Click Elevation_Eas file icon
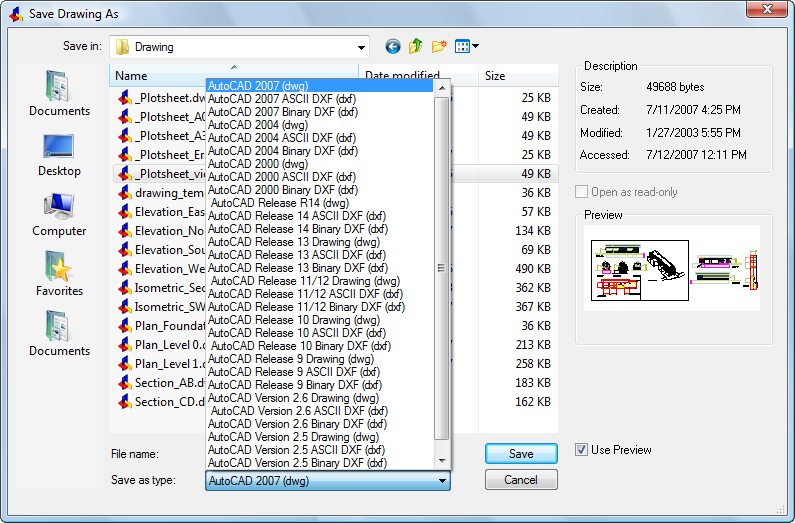The width and height of the screenshot is (795, 523). [x=125, y=212]
